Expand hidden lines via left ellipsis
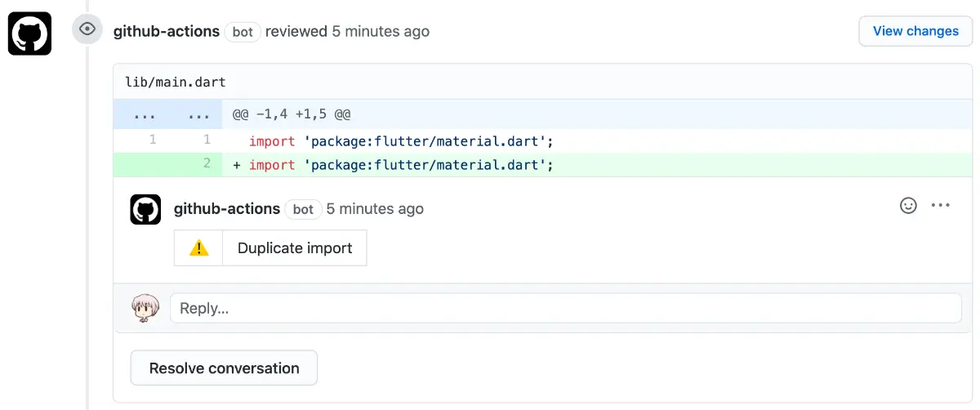The width and height of the screenshot is (980, 410). [145, 114]
